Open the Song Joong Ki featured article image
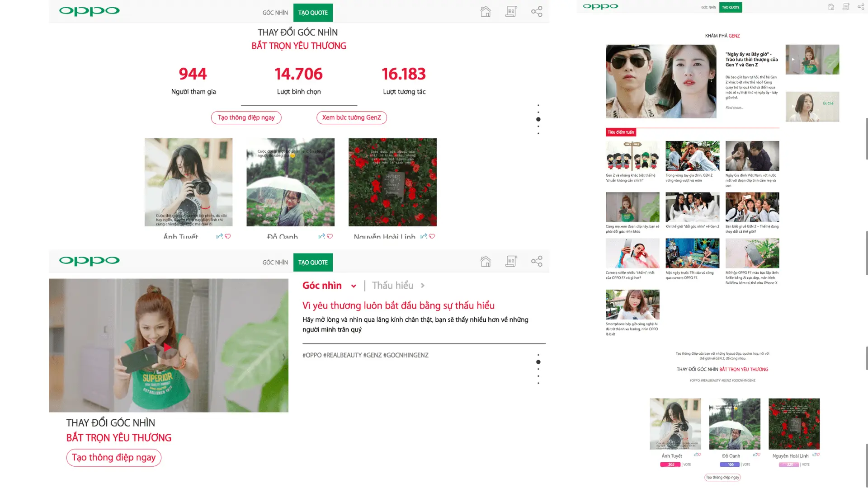Screen dimensions: 868x488 (x=660, y=81)
